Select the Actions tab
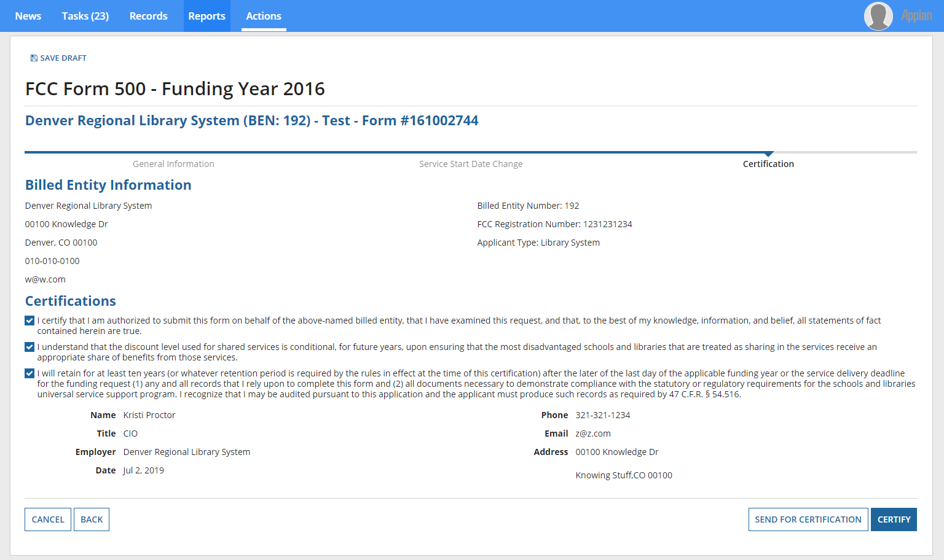Viewport: 944px width, 560px height. (264, 16)
